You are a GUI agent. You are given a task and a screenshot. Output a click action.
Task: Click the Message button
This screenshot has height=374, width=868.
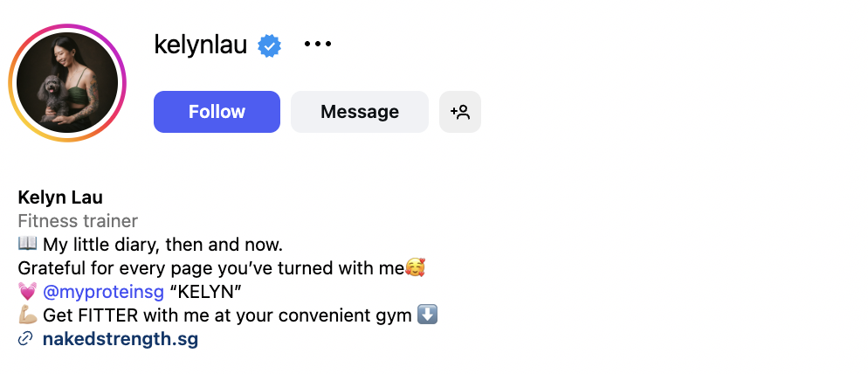click(x=359, y=112)
